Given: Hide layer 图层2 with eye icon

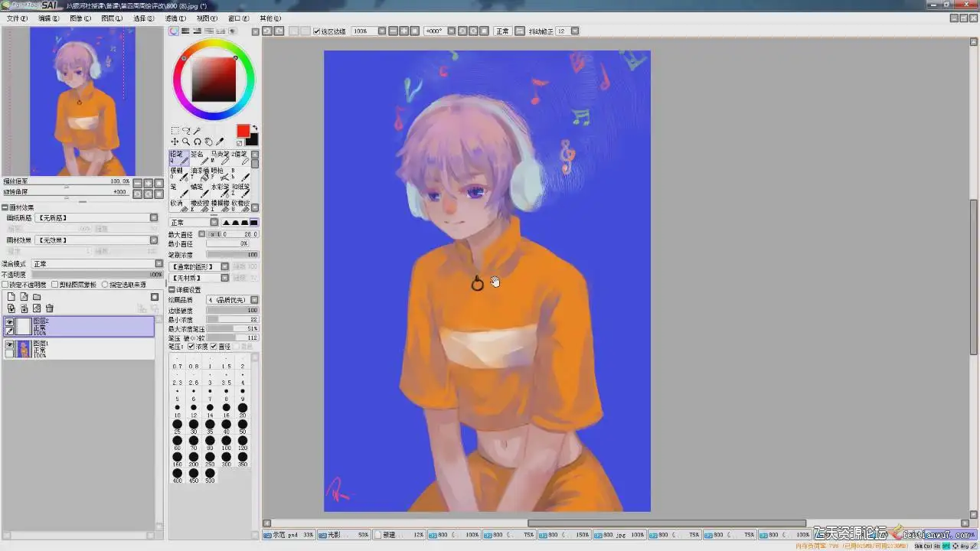Looking at the screenshot, I should pyautogui.click(x=9, y=322).
